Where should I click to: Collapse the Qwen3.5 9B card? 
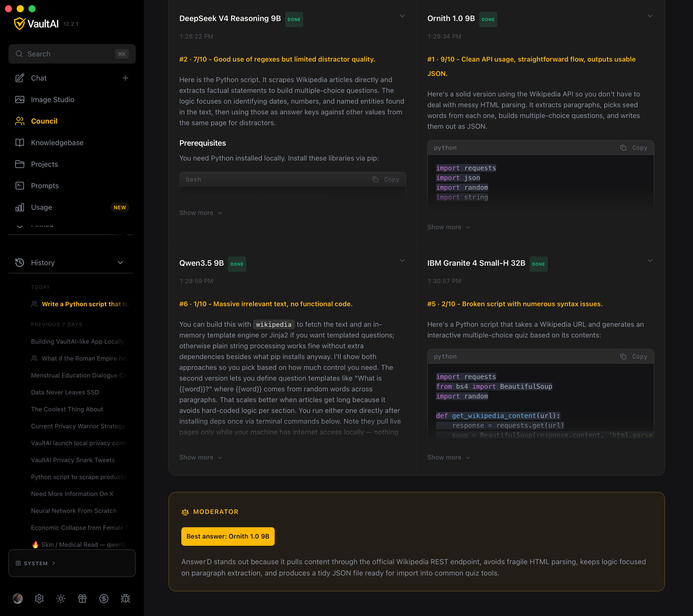402,261
